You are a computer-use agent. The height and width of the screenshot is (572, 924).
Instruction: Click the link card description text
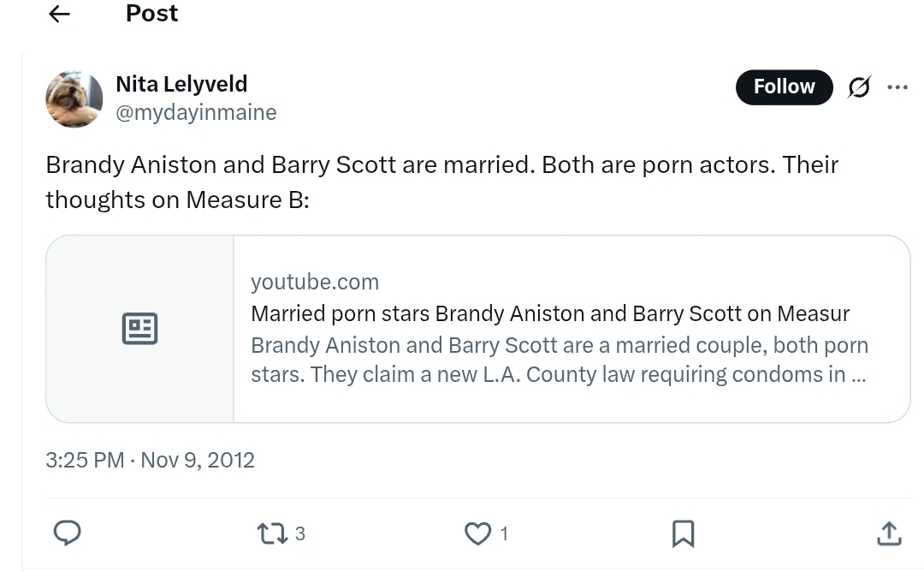(x=560, y=360)
